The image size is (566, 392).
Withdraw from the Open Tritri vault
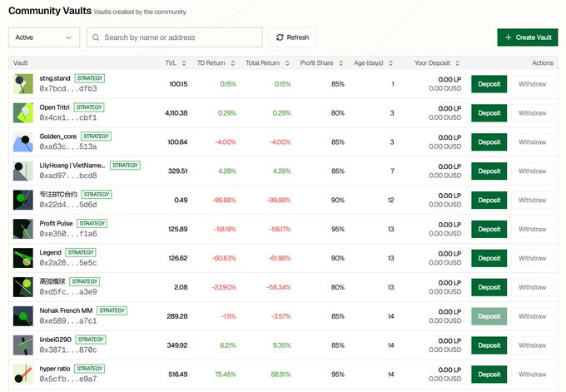[x=532, y=113]
